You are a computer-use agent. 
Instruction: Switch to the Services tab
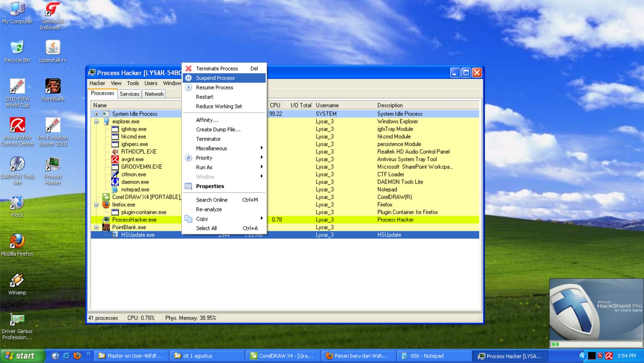pyautogui.click(x=129, y=94)
